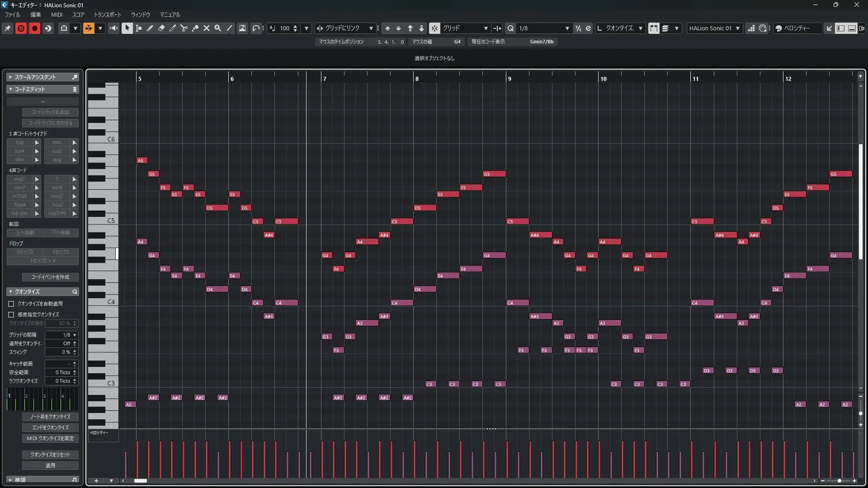
Task: Select the Split scissors tool
Action: tap(184, 28)
